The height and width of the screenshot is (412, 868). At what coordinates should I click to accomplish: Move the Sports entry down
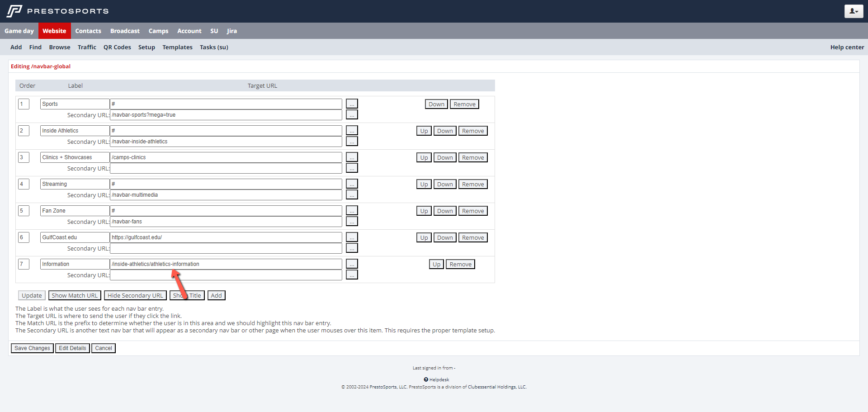436,104
